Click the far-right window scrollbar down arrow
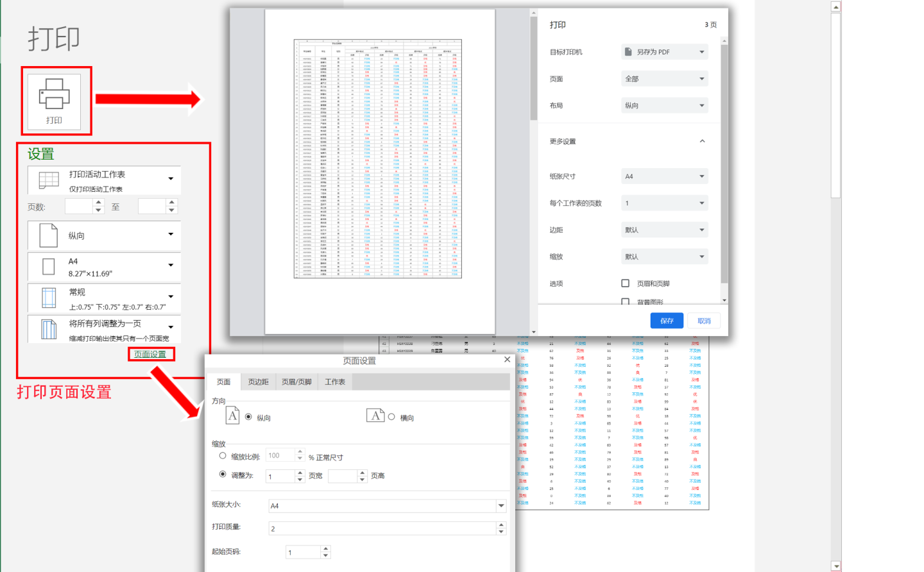 pos(835,566)
